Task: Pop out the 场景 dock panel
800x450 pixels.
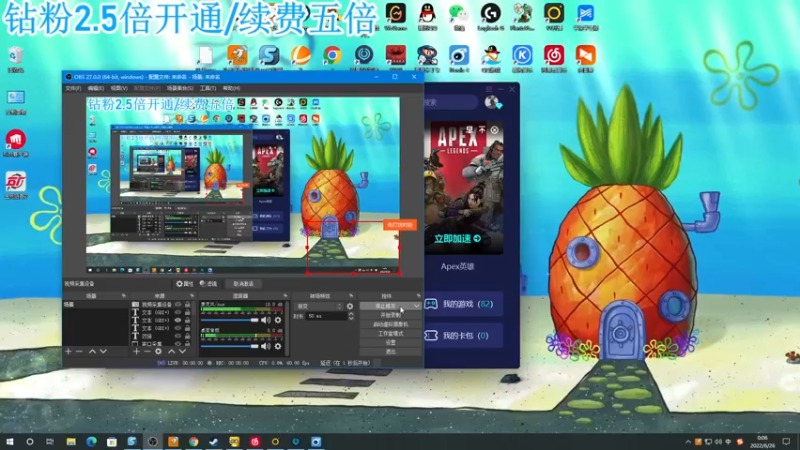Action: click(123, 296)
